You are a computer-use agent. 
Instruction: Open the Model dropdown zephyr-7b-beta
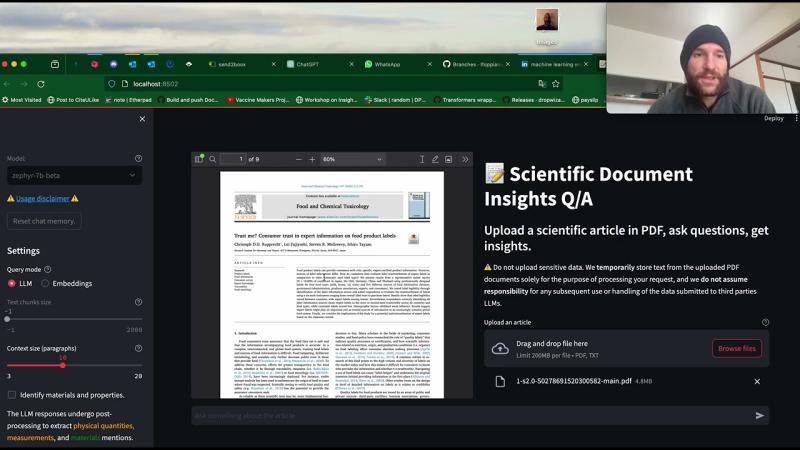click(x=74, y=176)
